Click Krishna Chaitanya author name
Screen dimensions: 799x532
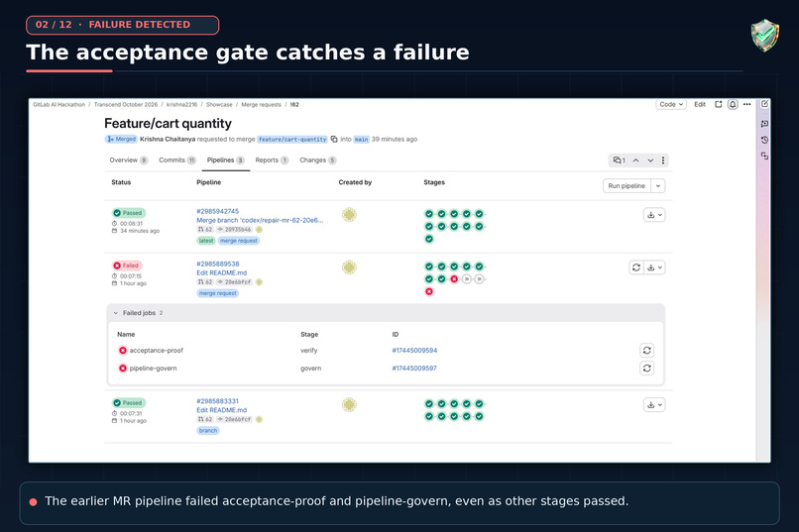tap(168, 139)
